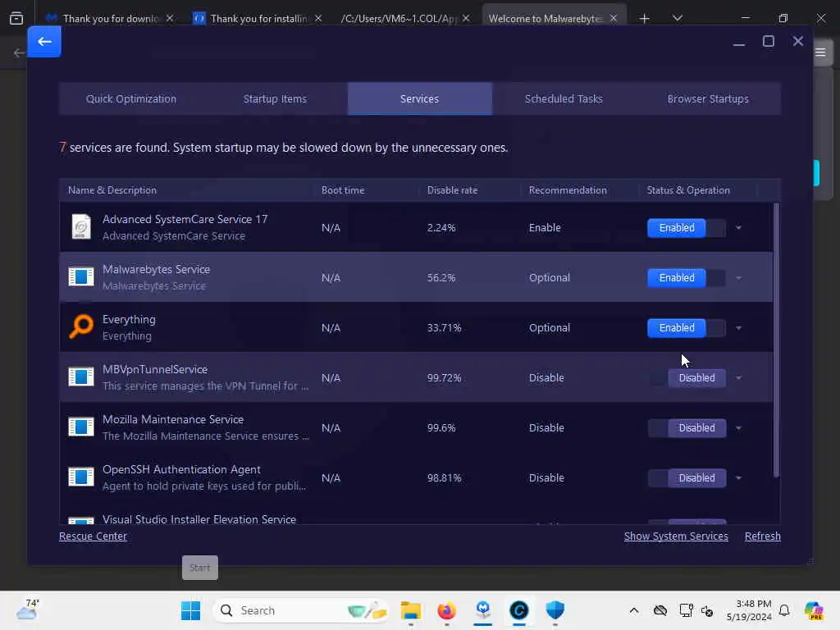Click the OpenSSH Authentication Agent icon
The image size is (840, 630).
[81, 477]
